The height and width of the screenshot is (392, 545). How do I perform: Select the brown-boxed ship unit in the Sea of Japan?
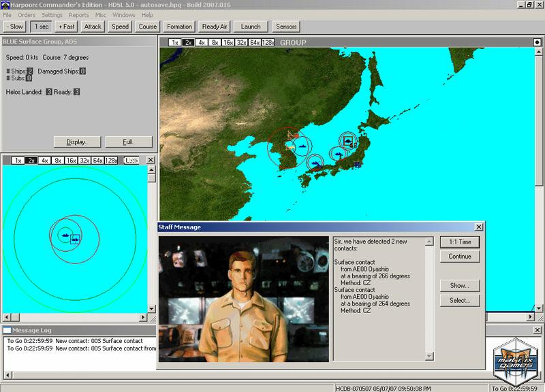pos(348,141)
